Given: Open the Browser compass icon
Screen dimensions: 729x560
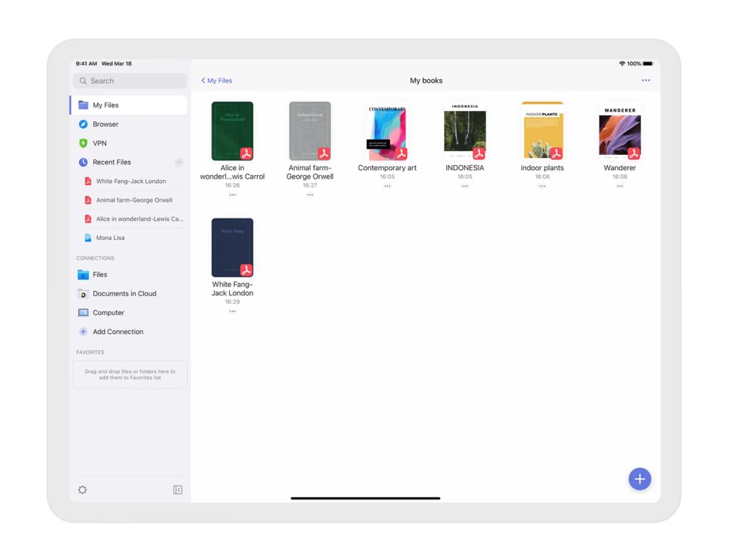Looking at the screenshot, I should pyautogui.click(x=83, y=124).
